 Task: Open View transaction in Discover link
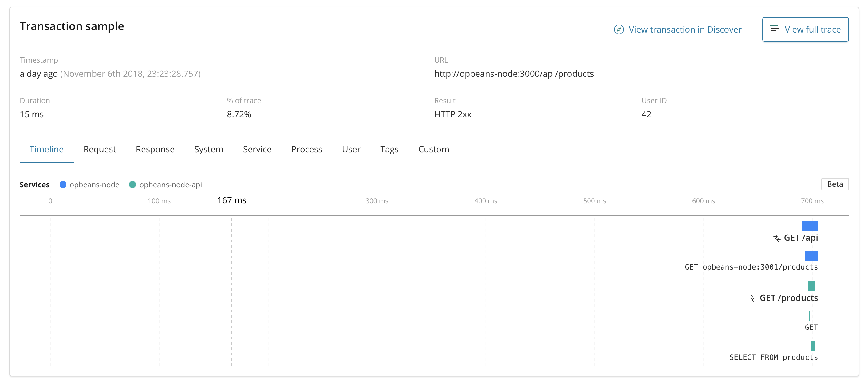(685, 29)
